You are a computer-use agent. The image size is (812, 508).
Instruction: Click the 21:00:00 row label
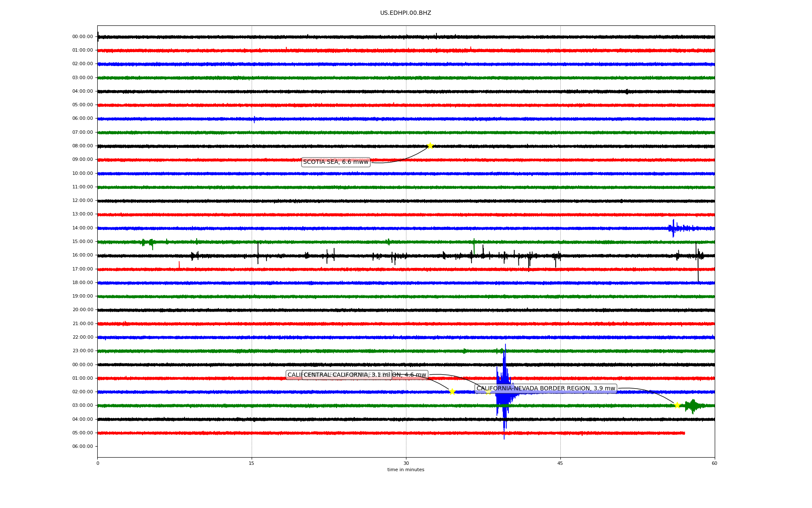coord(82,324)
